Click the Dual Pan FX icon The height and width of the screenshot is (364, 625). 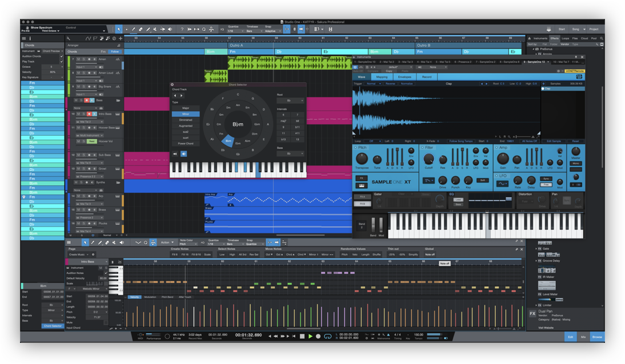[x=532, y=314]
